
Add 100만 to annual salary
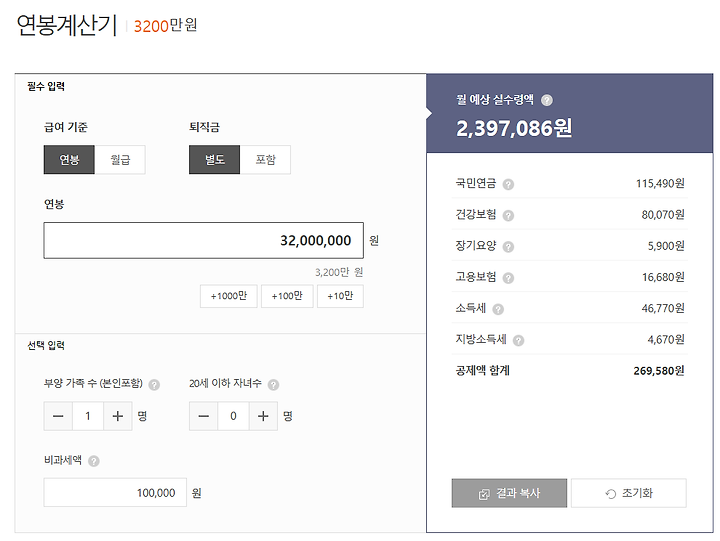(287, 296)
